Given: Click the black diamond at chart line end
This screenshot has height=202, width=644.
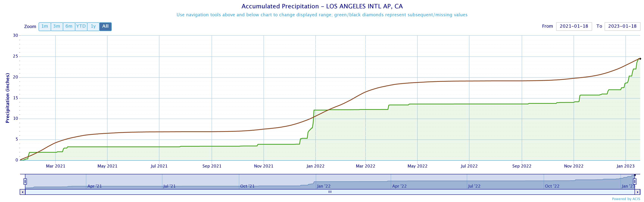Looking at the screenshot, I should [x=640, y=59].
